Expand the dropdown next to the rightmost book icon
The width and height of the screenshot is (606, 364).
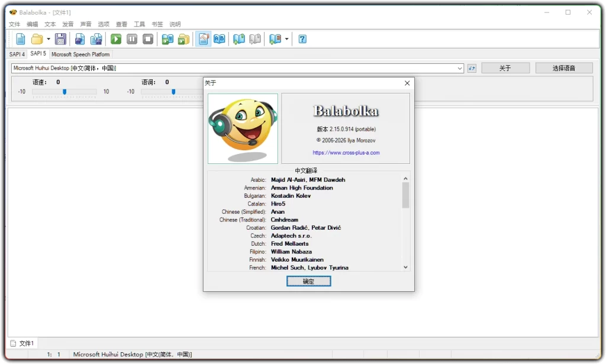click(x=286, y=39)
